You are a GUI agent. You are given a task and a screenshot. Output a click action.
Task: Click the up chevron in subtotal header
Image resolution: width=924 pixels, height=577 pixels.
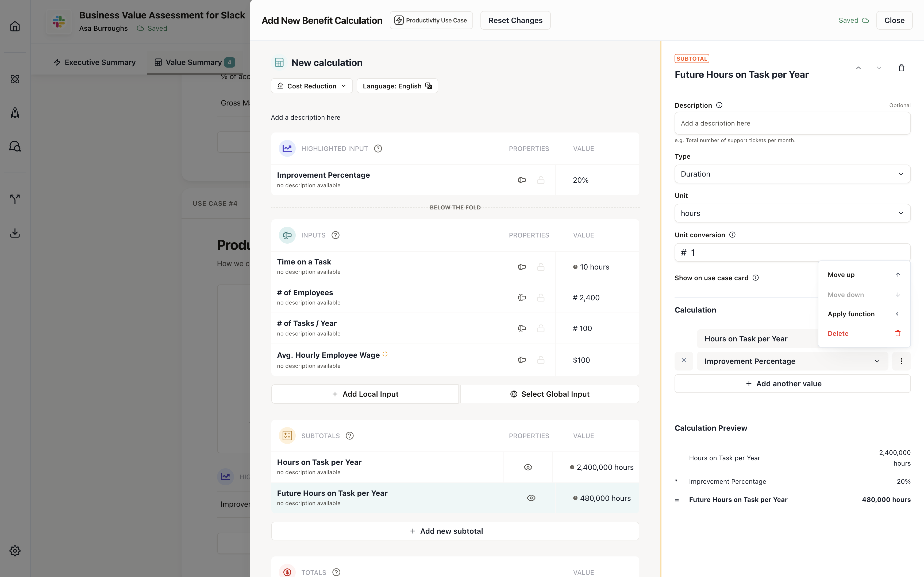point(858,68)
